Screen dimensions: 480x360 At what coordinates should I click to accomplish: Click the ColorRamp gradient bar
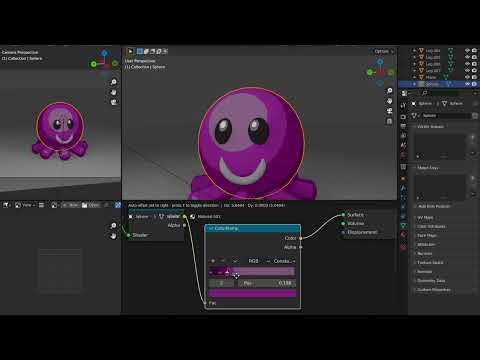[x=252, y=272]
